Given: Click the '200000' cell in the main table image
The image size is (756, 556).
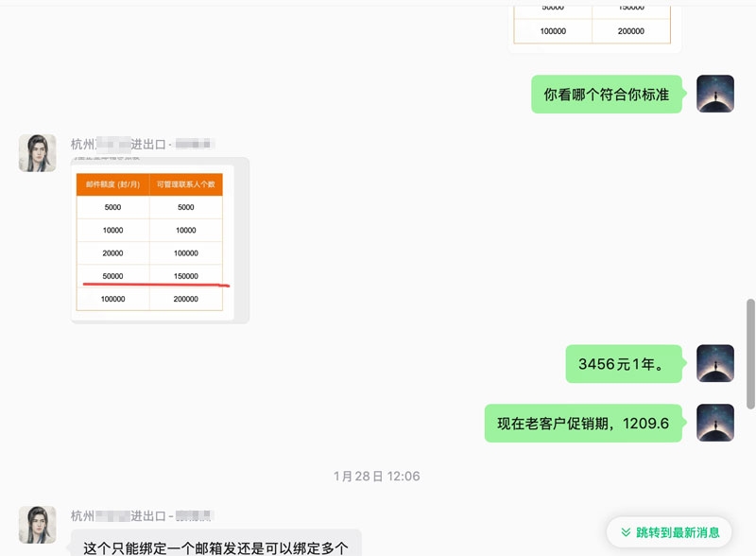Looking at the screenshot, I should pos(185,299).
